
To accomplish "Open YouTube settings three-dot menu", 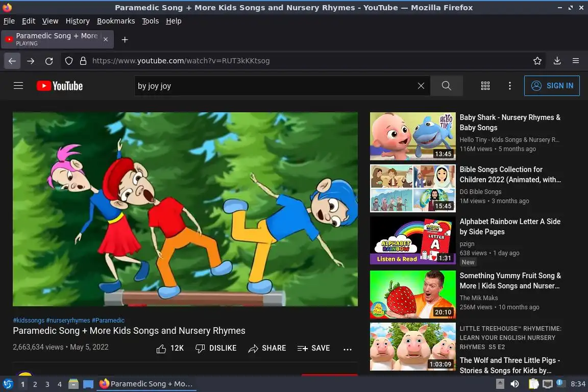I will (509, 86).
